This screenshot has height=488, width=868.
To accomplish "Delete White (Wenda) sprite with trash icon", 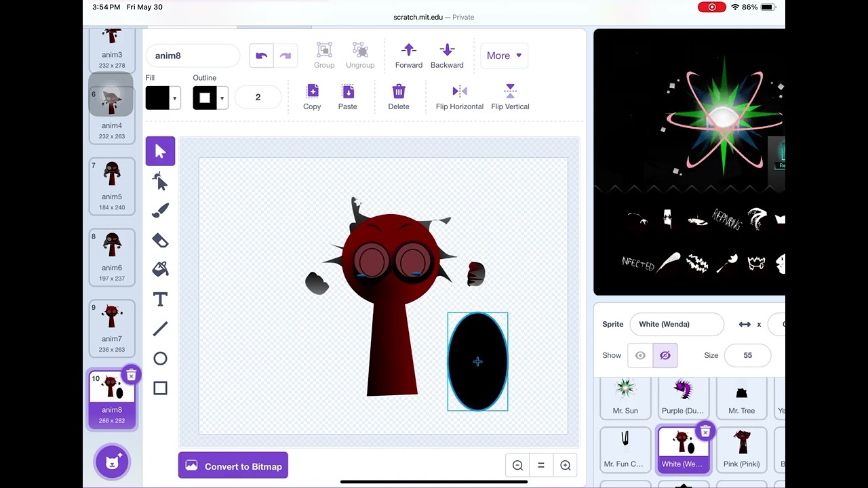I will (705, 431).
